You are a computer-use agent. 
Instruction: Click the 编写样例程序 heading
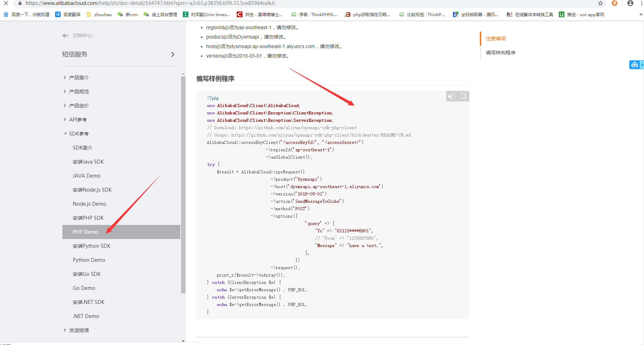pos(215,79)
